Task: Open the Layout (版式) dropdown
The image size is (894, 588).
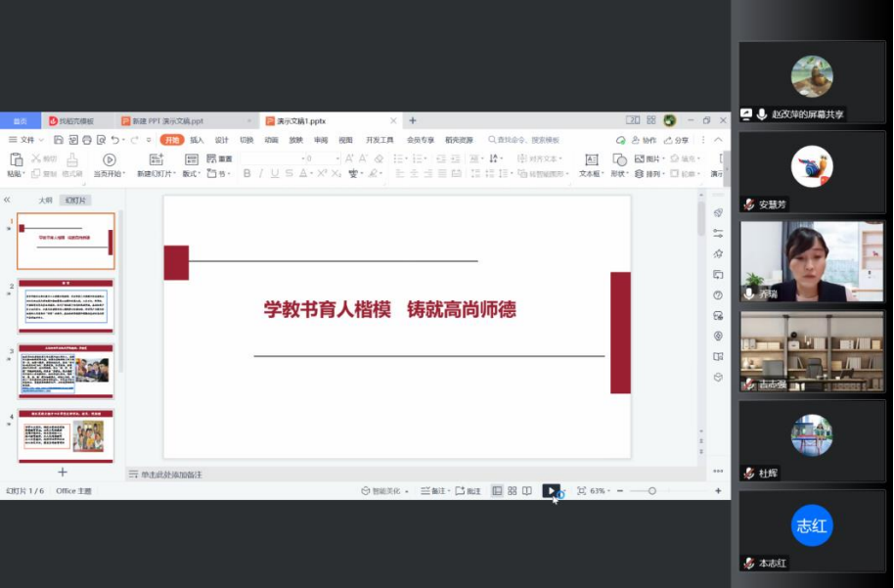Action: 191,174
